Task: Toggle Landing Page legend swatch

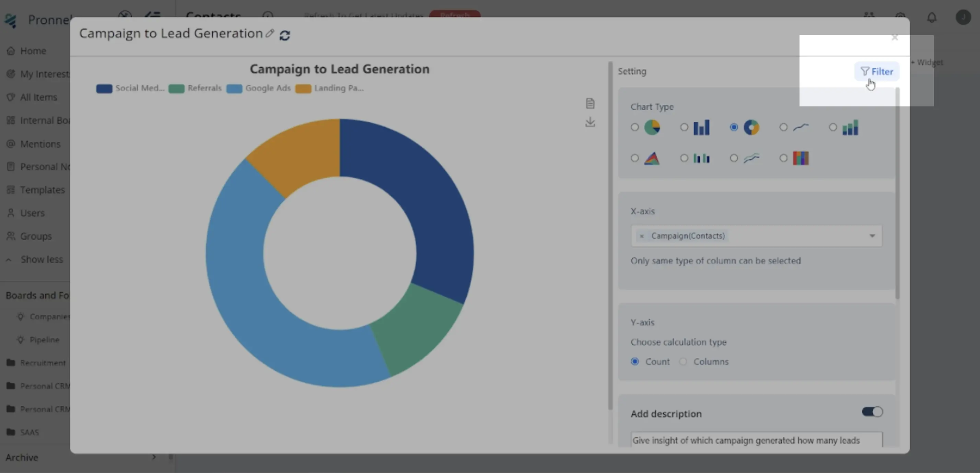Action: [303, 89]
